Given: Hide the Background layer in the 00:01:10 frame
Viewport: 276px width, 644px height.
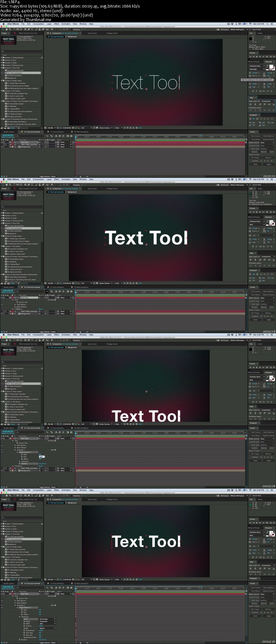Looking at the screenshot, I should 2,147.
